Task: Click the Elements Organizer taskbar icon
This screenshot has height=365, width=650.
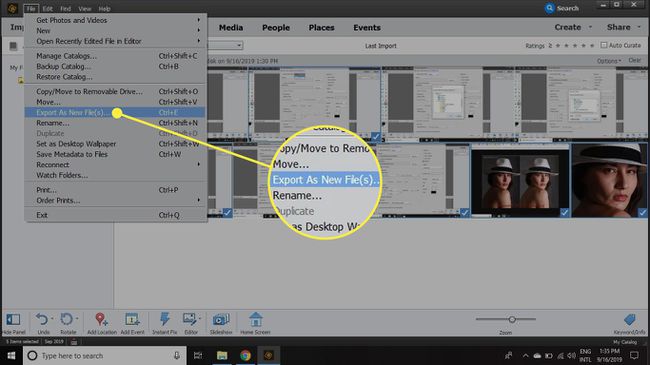Action: tap(269, 355)
